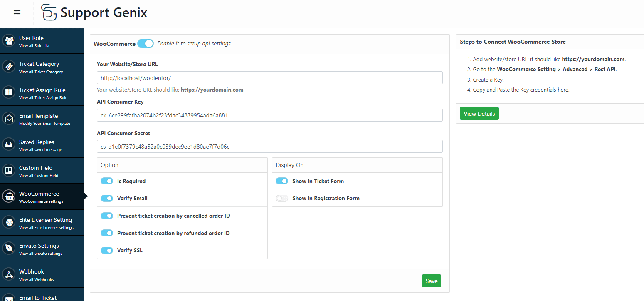
Task: Click the Envato Settings icon
Action: pos(9,248)
